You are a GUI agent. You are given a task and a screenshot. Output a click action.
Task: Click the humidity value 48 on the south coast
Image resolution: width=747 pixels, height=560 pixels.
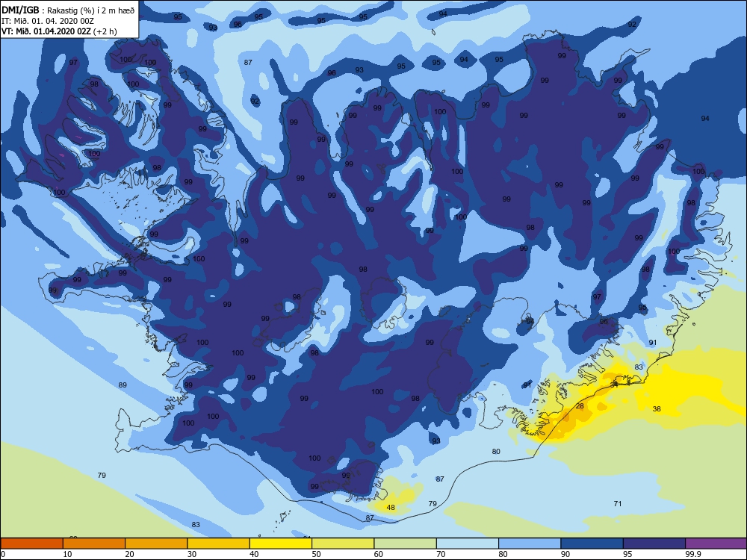[391, 508]
